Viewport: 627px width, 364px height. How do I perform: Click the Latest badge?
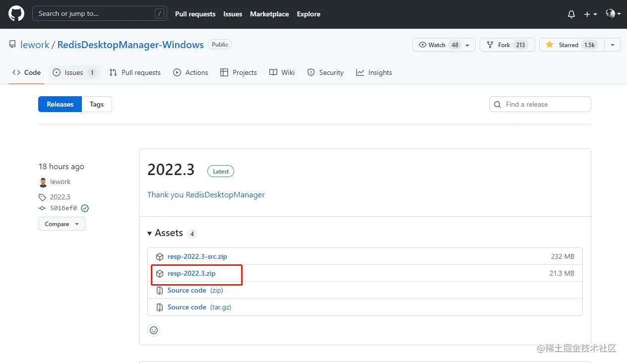click(221, 171)
